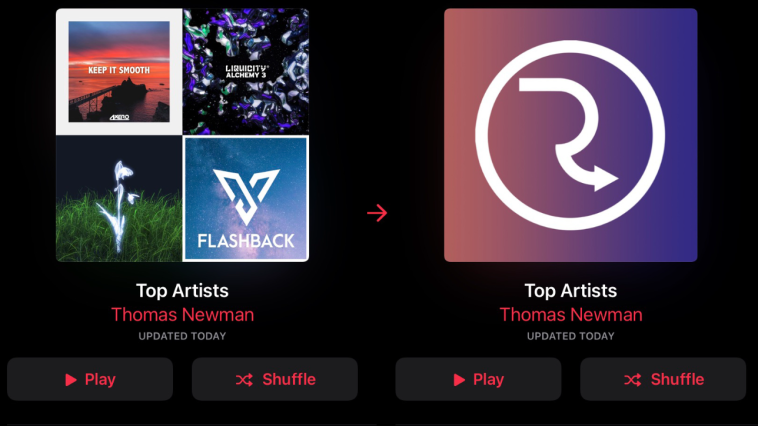The image size is (758, 426).
Task: Click the UPDATED TODAY label under the collage playlist
Action: point(182,336)
